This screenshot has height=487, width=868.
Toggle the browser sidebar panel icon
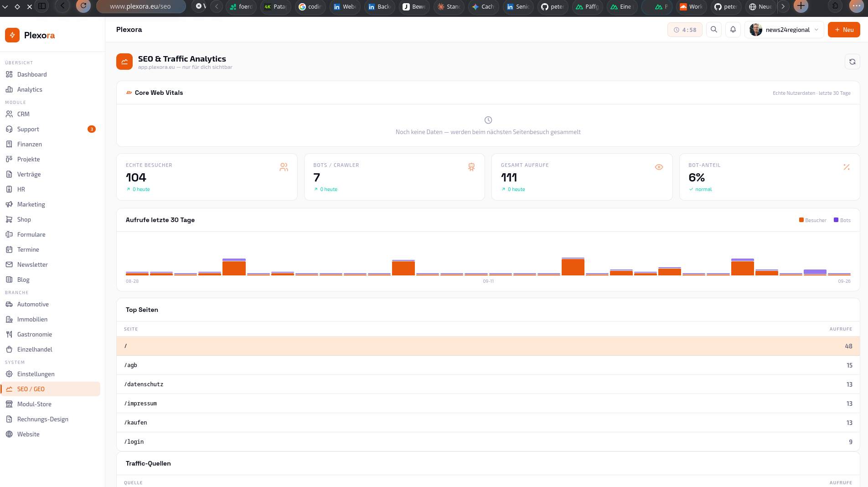[x=42, y=6]
